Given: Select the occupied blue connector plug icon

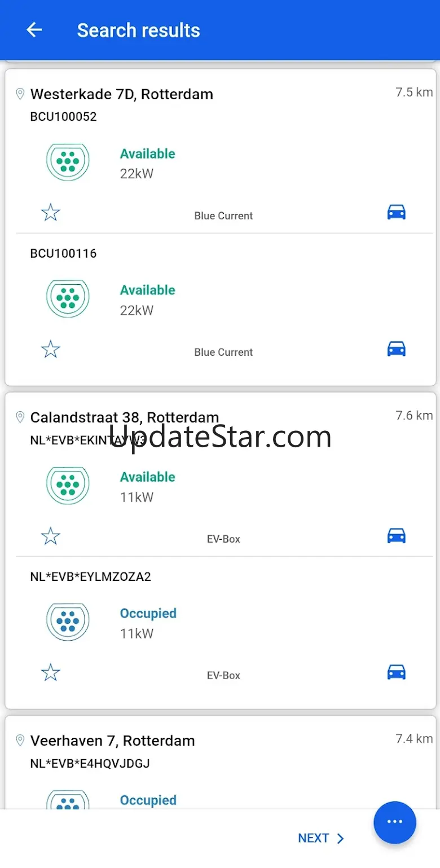Looking at the screenshot, I should coord(68,622).
